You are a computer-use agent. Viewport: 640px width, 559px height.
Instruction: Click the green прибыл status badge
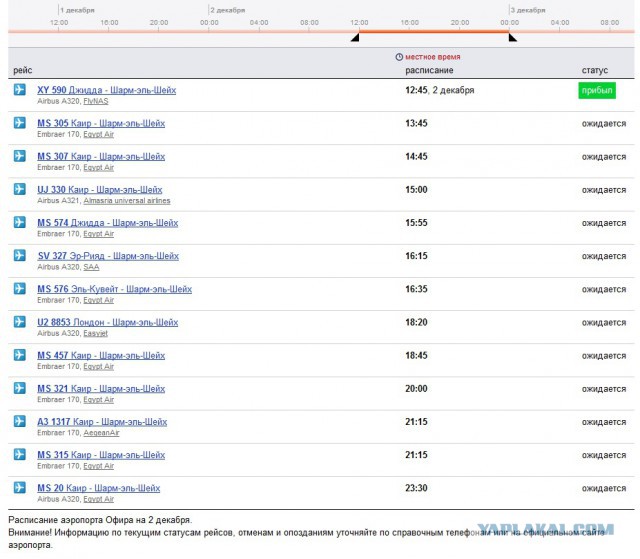[x=597, y=91]
